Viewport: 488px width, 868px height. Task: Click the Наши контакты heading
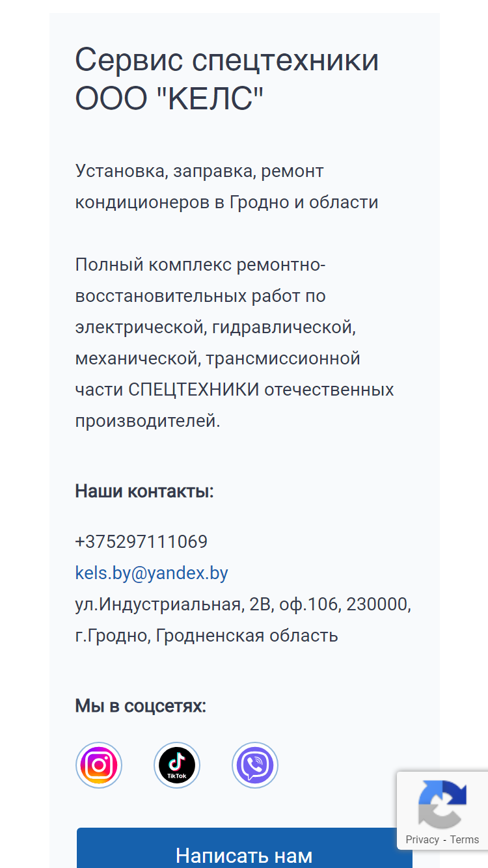click(144, 491)
